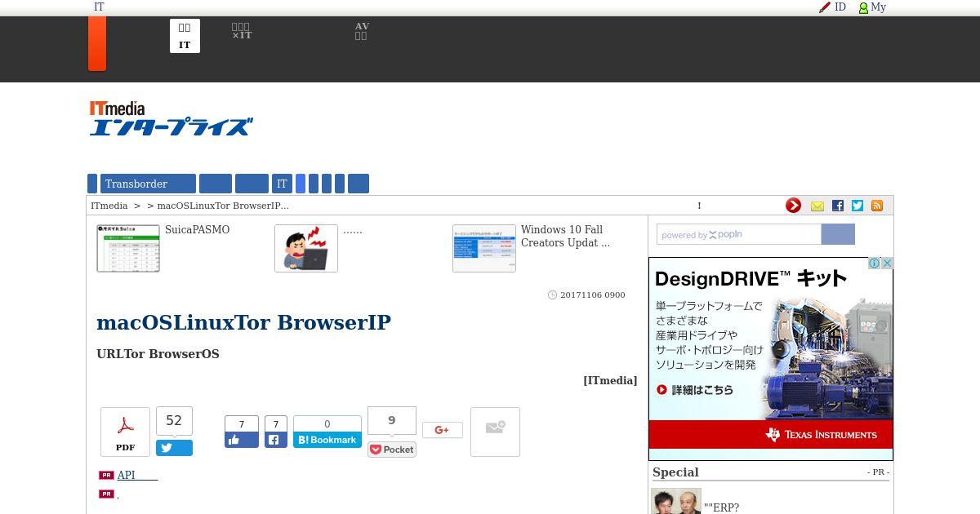This screenshot has height=514, width=980.
Task: Select the Transborder navigation tab
Action: point(148,184)
